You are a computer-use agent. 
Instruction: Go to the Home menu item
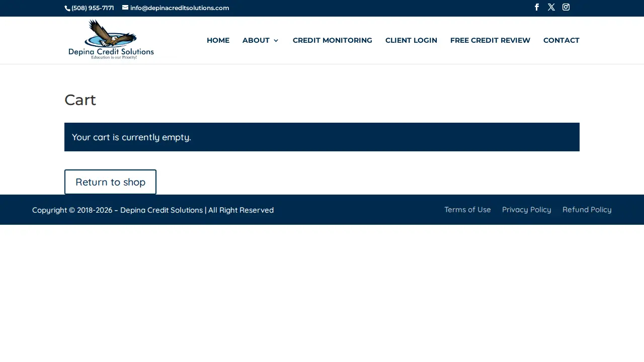(218, 40)
